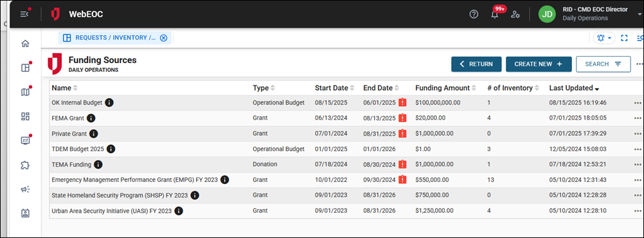Screen dimensions: 644x238
Task: Close the Requests / Inventory tab
Action: 163,38
